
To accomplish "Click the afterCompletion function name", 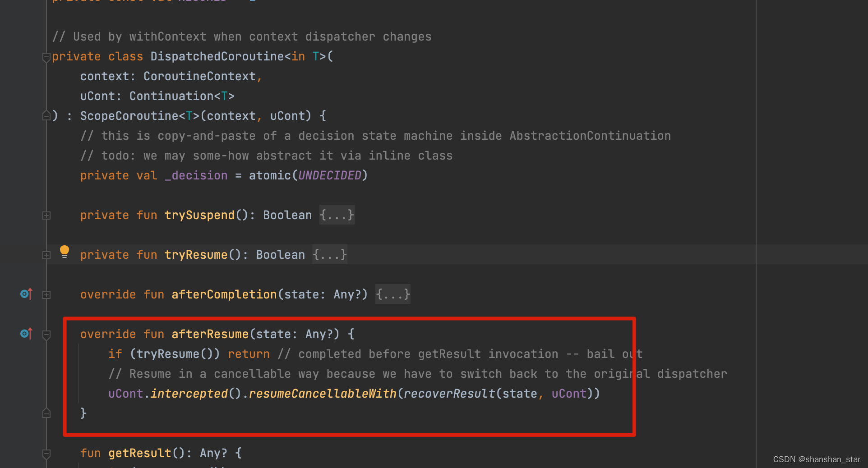I will pos(224,294).
